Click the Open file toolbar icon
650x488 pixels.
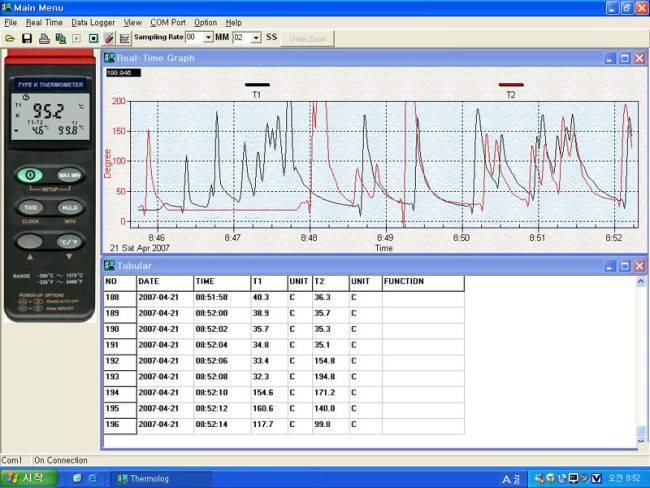[x=9, y=38]
